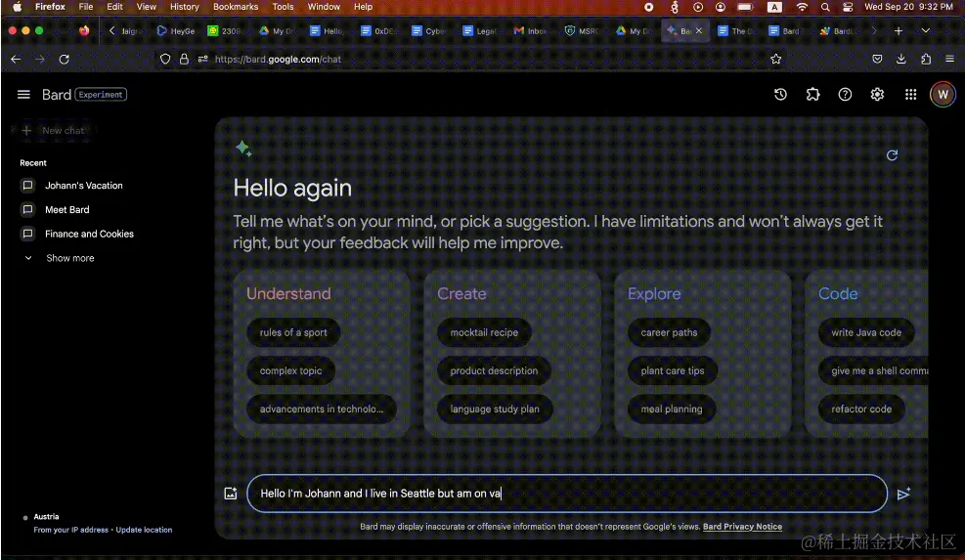Click the tracking protection shield icon

click(165, 59)
